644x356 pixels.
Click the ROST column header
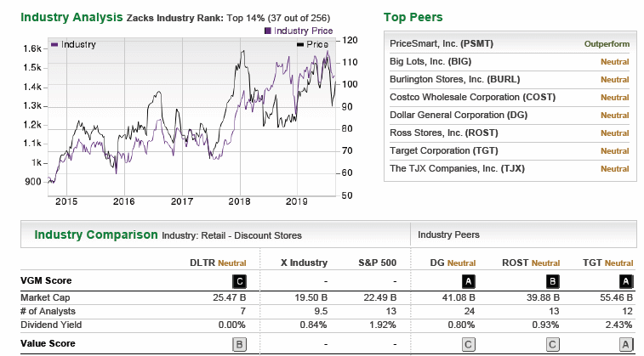(531, 263)
